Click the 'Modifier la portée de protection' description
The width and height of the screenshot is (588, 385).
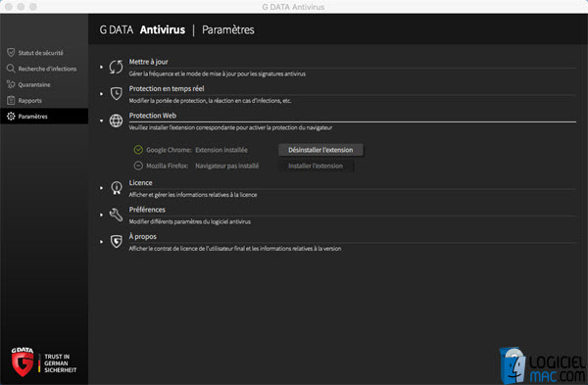[x=210, y=101]
